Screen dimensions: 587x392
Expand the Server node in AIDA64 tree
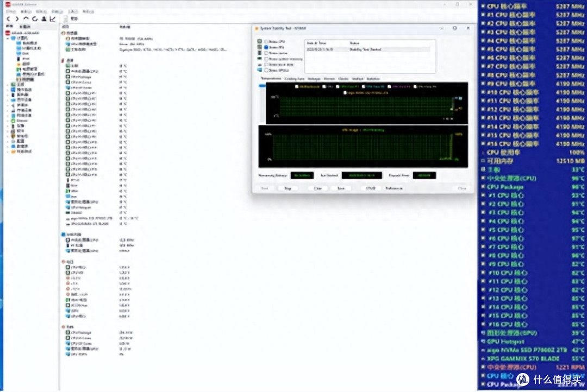(8, 95)
